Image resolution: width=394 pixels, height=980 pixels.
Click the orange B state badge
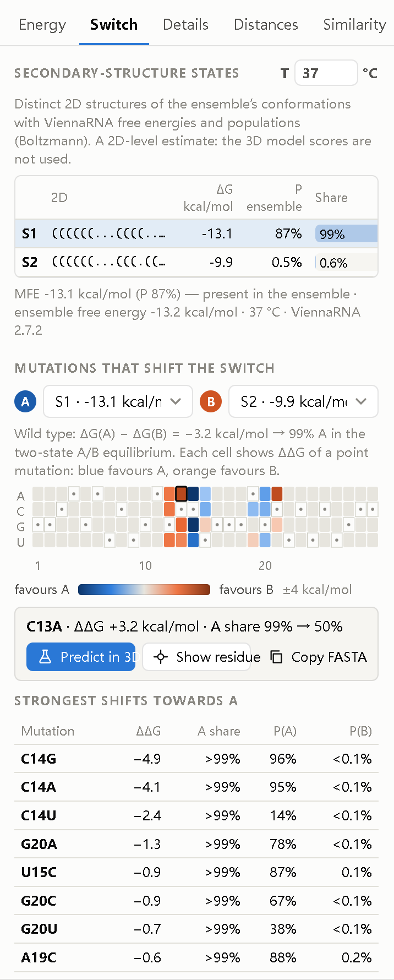[x=211, y=402]
